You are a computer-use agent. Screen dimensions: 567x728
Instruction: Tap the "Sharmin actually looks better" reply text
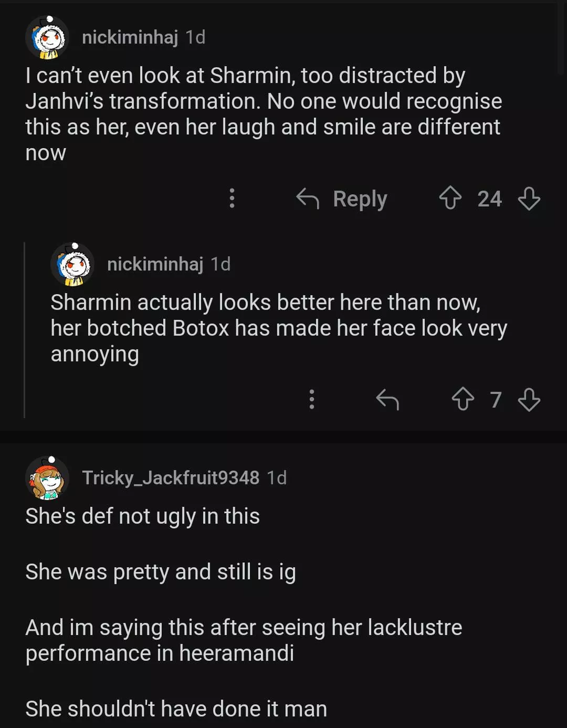tap(278, 328)
